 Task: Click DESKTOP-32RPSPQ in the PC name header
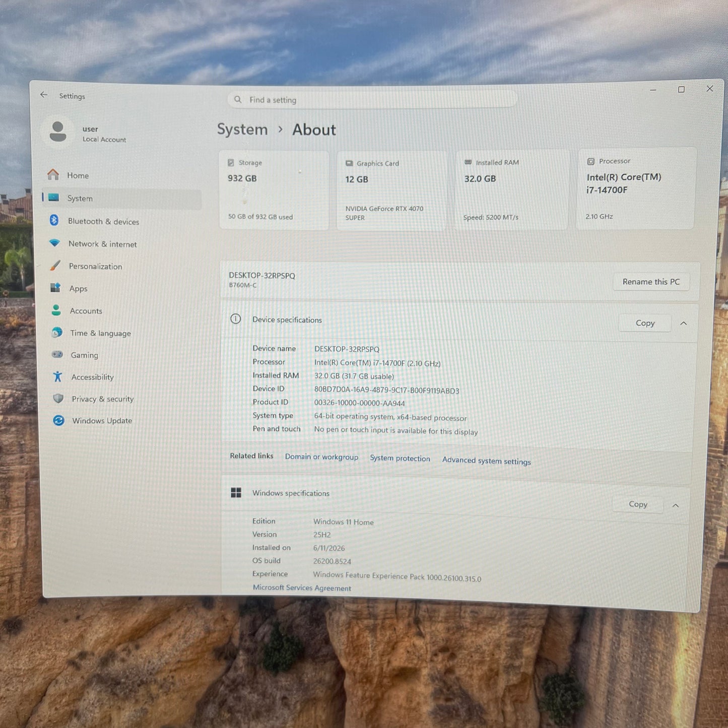262,276
